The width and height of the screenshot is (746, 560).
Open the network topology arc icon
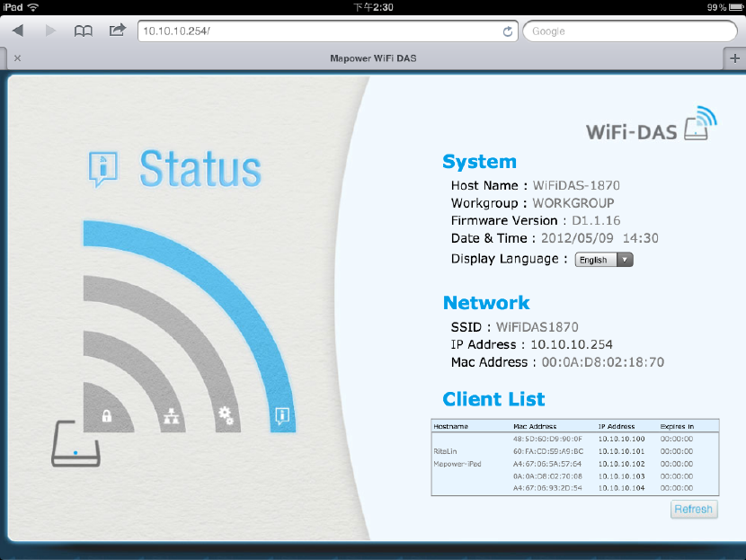point(172,416)
